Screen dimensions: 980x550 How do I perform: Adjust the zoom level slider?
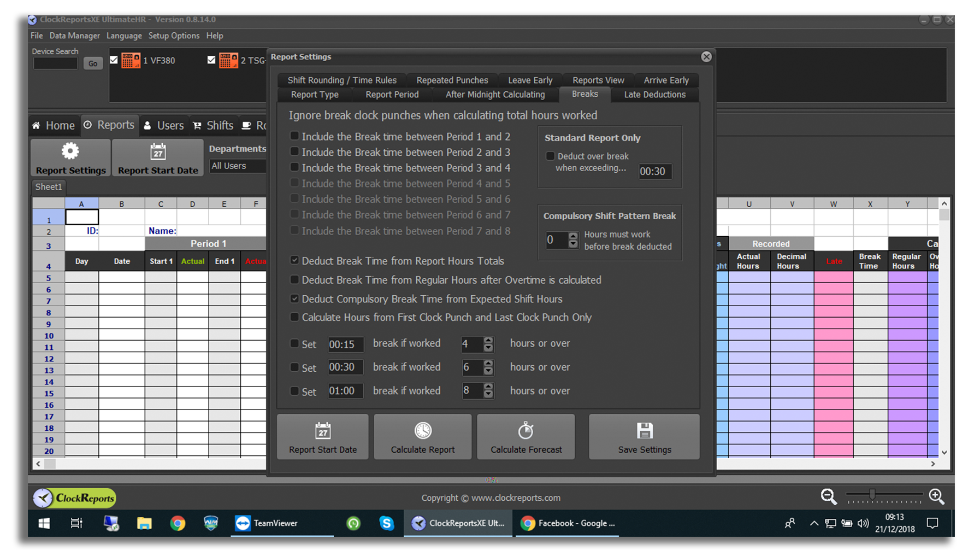[872, 495]
